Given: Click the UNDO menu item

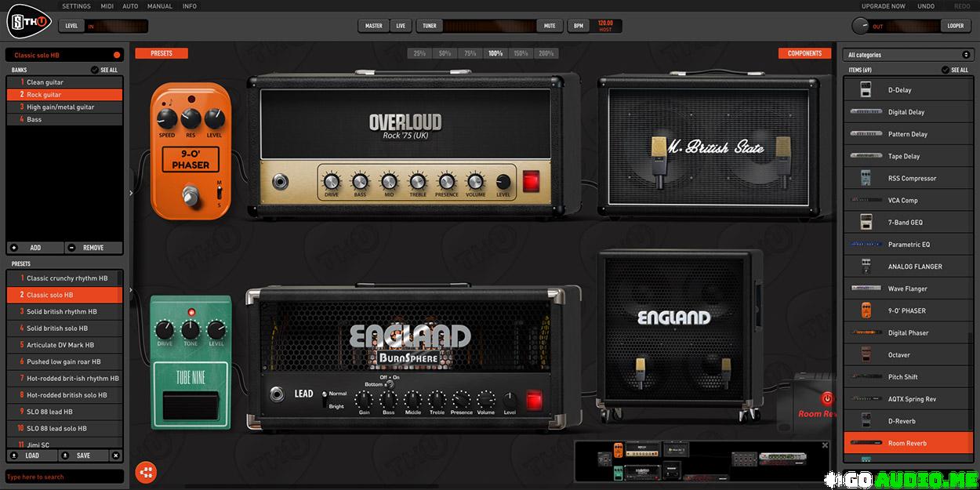Looking at the screenshot, I should [926, 6].
